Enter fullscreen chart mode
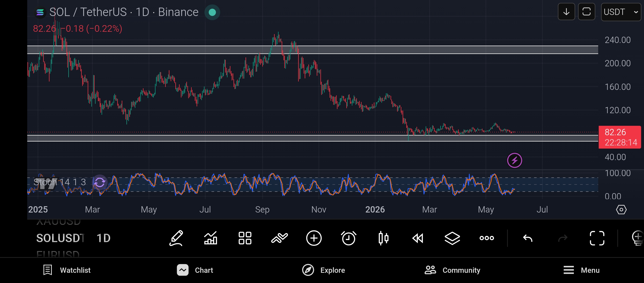 click(597, 238)
